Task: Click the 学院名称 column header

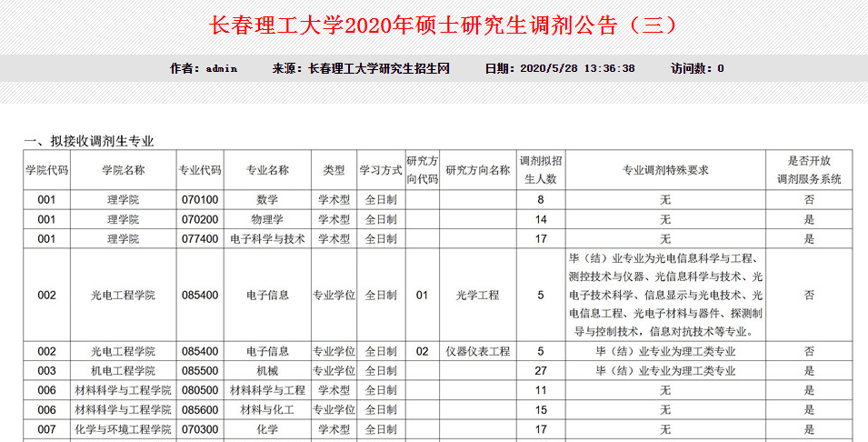Action: click(124, 170)
